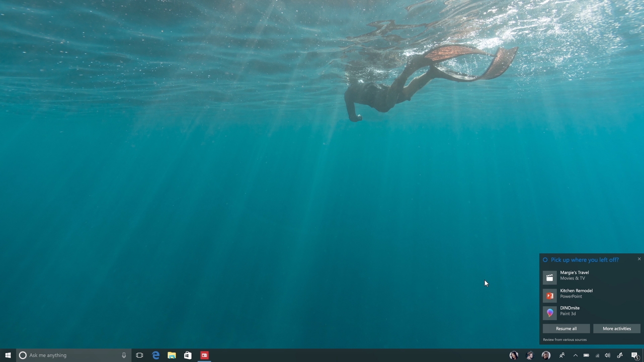Select the PowerPoint icon beside Kitchen Remodel
The image size is (644, 362).
click(550, 296)
